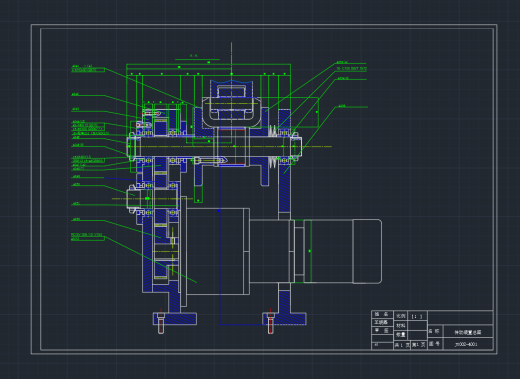Select the right foundation anchor bolt

(270, 322)
